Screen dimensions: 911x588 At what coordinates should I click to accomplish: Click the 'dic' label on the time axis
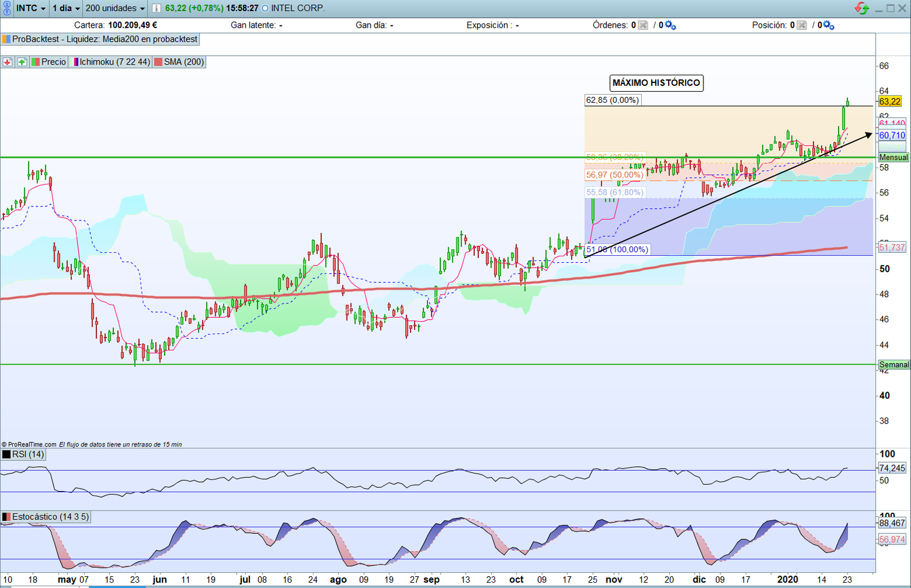pos(699,580)
